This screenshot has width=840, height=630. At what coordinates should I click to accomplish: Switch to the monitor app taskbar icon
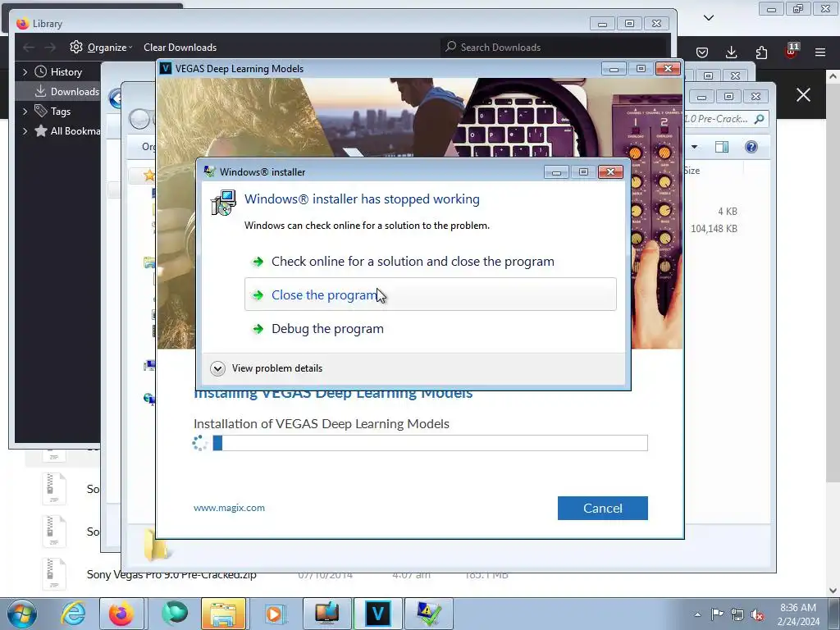click(326, 614)
